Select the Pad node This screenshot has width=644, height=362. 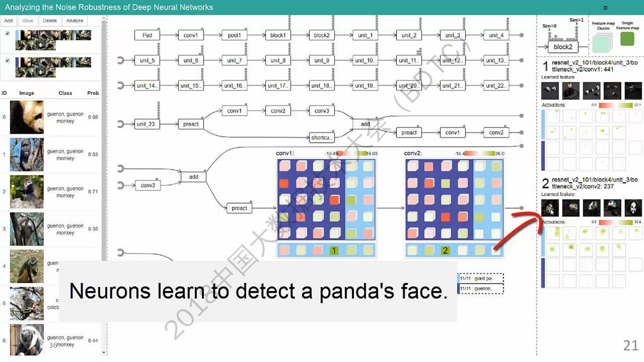coord(147,35)
